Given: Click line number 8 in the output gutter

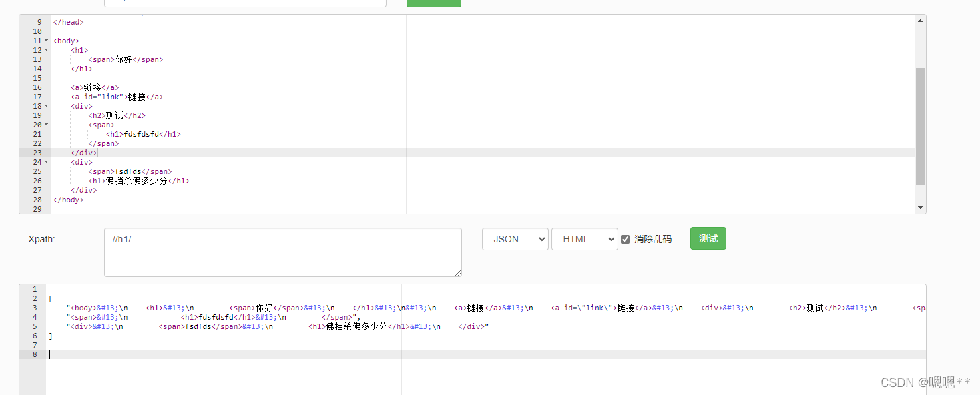Looking at the screenshot, I should tap(35, 354).
